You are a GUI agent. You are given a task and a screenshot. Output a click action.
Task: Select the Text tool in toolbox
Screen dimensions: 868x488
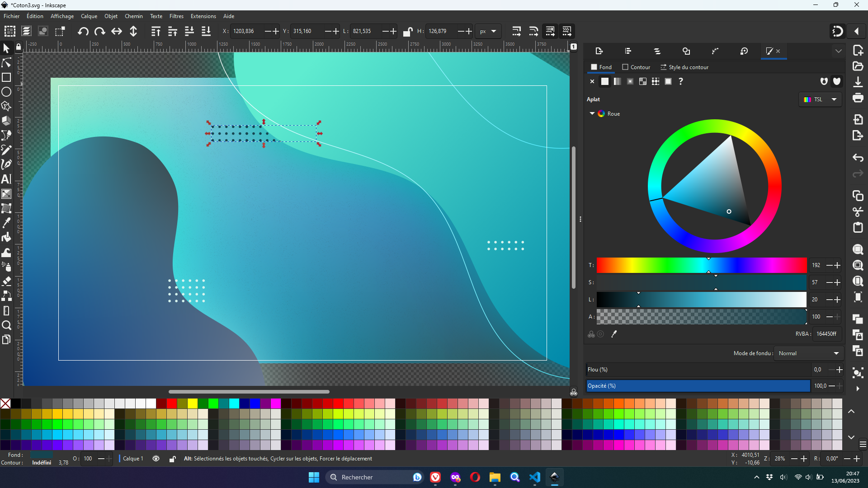pyautogui.click(x=6, y=179)
